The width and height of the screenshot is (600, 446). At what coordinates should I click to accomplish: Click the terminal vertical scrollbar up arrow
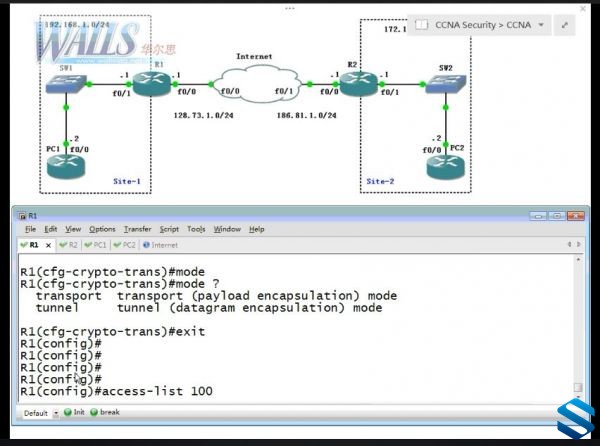click(578, 259)
